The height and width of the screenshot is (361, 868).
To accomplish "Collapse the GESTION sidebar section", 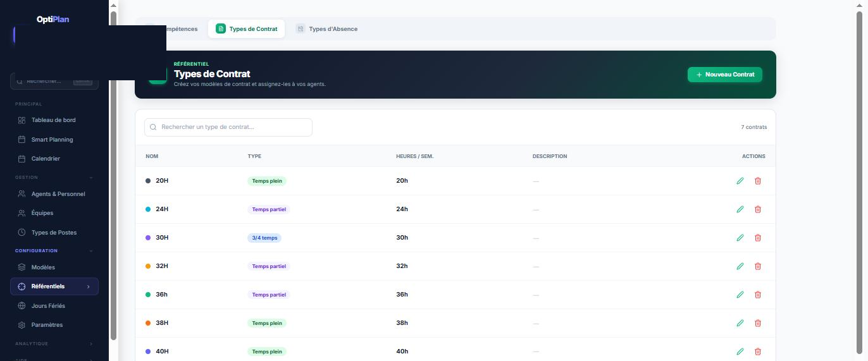I will point(91,178).
